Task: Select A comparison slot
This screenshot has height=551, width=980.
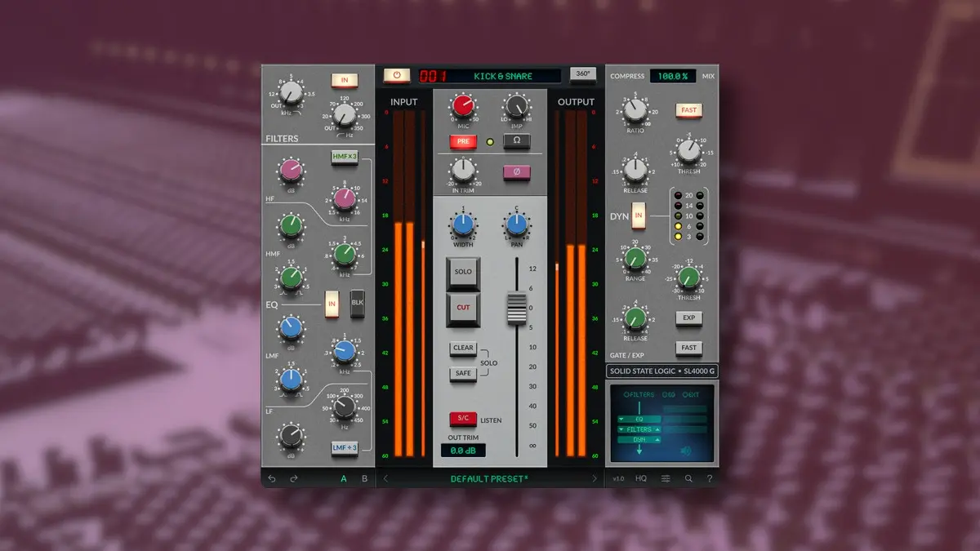Action: point(344,478)
